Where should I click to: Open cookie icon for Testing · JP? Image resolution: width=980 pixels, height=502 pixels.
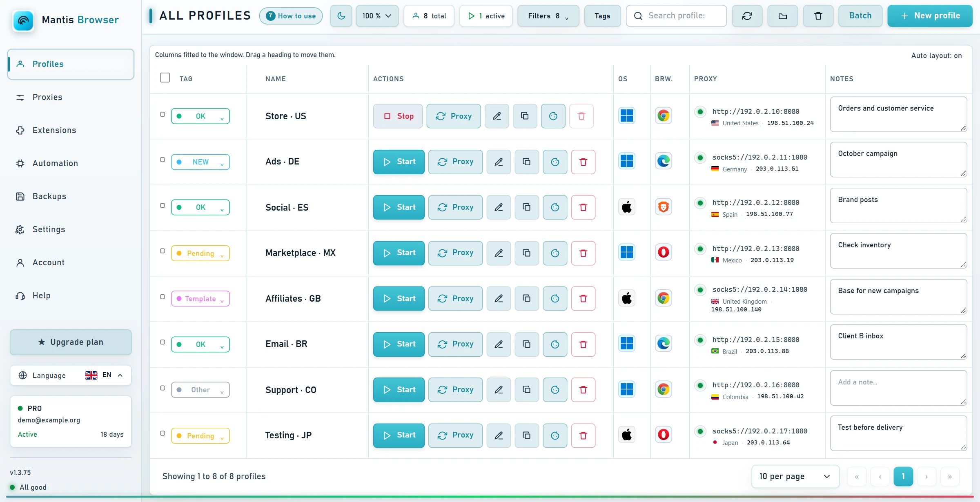coord(555,435)
